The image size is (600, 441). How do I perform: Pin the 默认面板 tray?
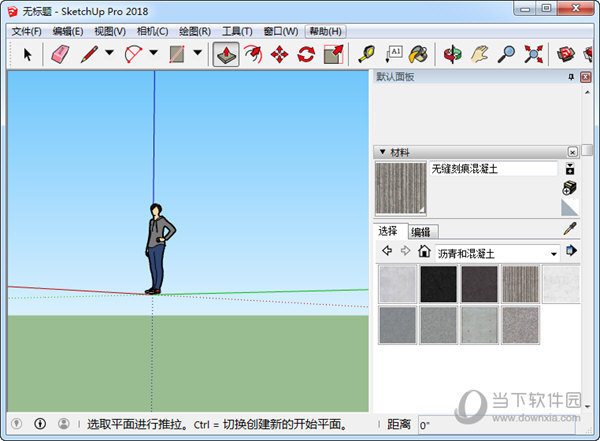coord(571,77)
